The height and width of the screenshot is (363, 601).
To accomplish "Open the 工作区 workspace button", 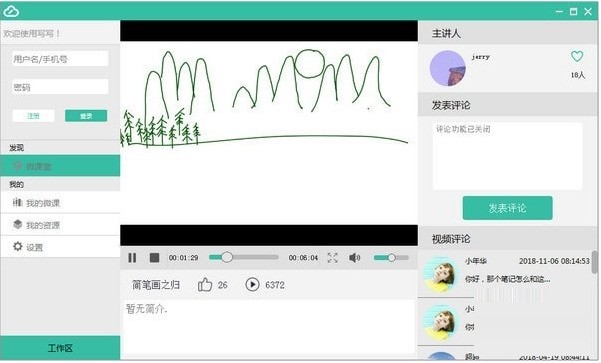I will click(x=60, y=348).
